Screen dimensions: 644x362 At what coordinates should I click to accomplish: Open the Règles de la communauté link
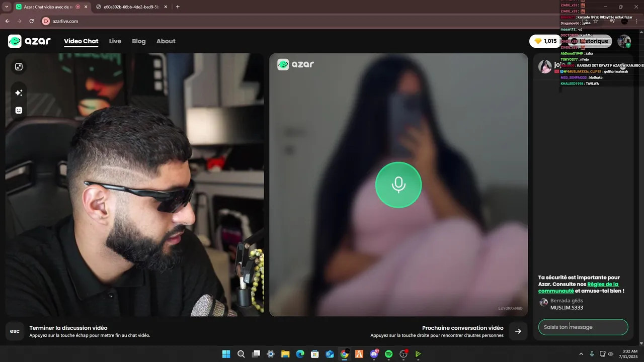579,287
